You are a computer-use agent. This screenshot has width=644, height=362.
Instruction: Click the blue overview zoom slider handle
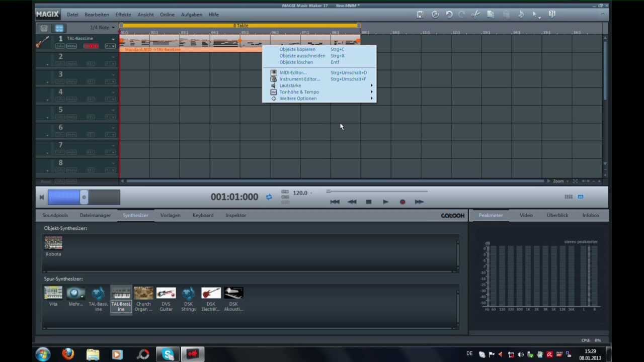click(84, 197)
